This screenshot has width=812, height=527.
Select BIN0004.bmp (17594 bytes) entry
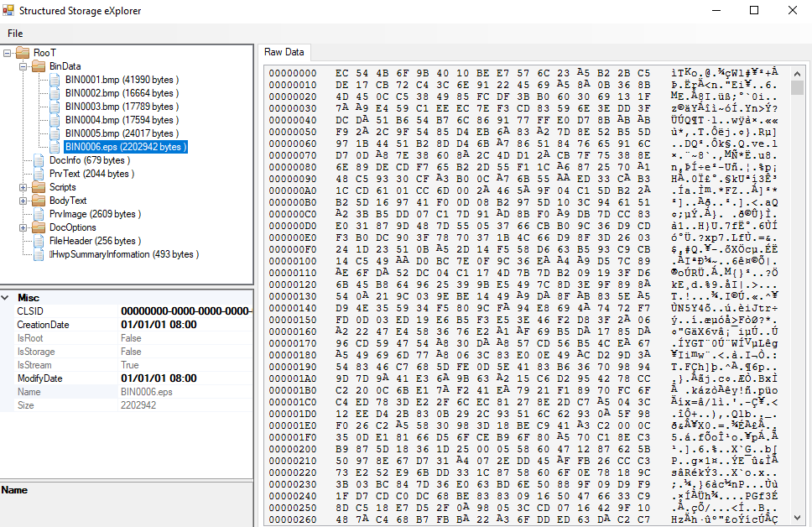122,120
